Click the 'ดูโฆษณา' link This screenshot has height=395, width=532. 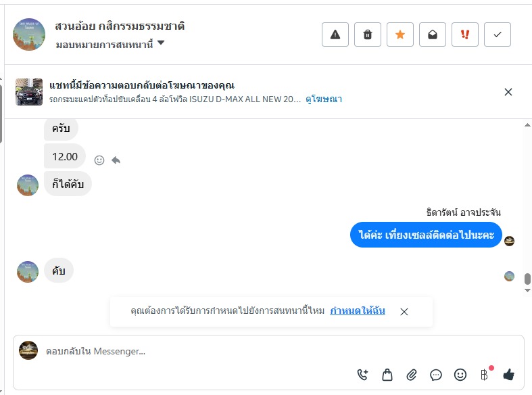324,99
